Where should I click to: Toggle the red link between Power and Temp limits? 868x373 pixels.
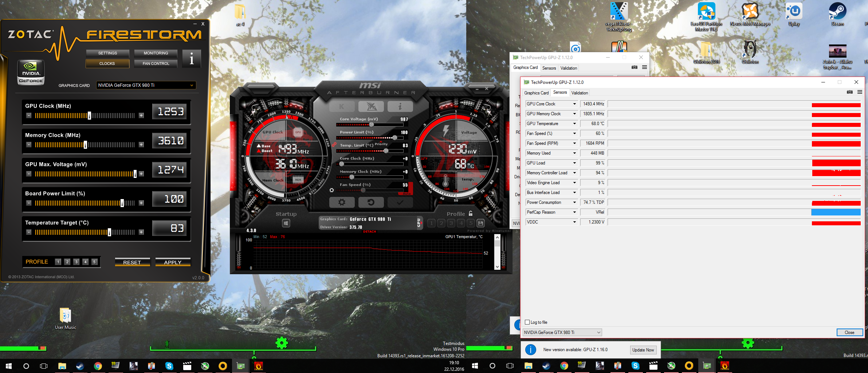coord(334,145)
